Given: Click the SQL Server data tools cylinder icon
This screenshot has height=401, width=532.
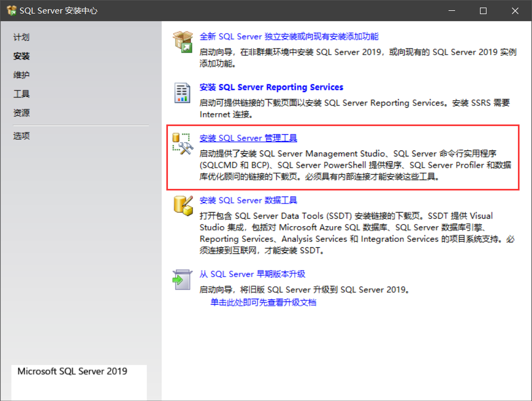Looking at the screenshot, I should click(183, 206).
